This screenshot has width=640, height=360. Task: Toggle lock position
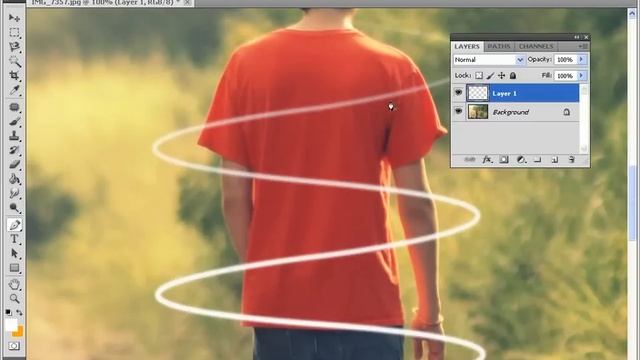pos(502,76)
